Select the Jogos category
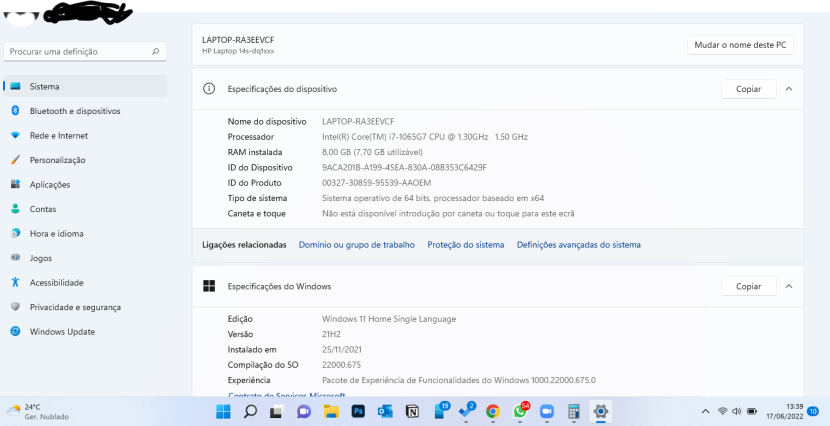Screen dimensions: 830x426 tap(85, 258)
